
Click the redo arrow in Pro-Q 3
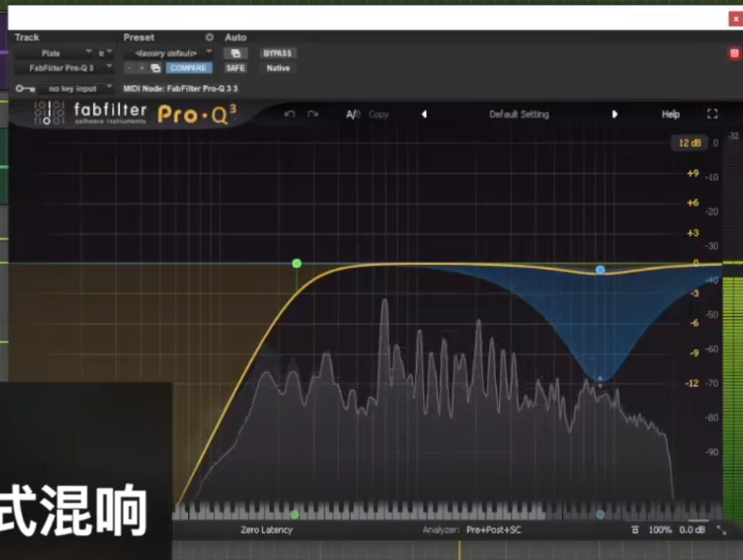[312, 114]
